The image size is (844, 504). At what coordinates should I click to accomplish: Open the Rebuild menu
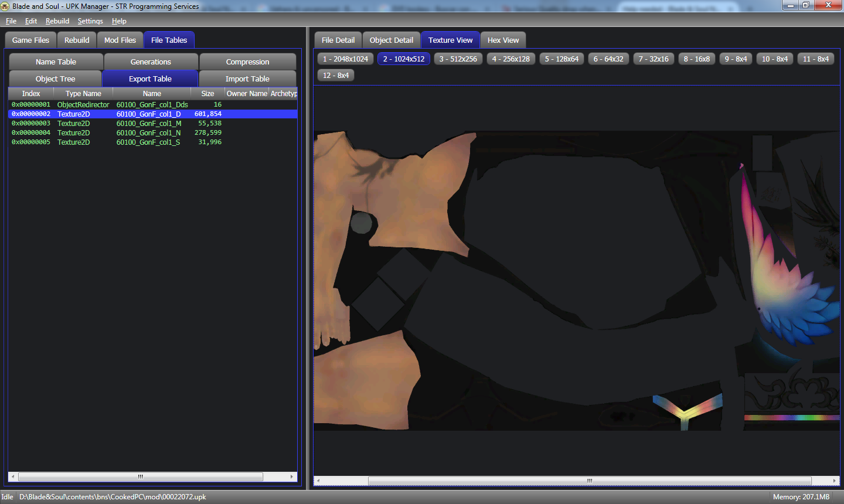coord(57,21)
